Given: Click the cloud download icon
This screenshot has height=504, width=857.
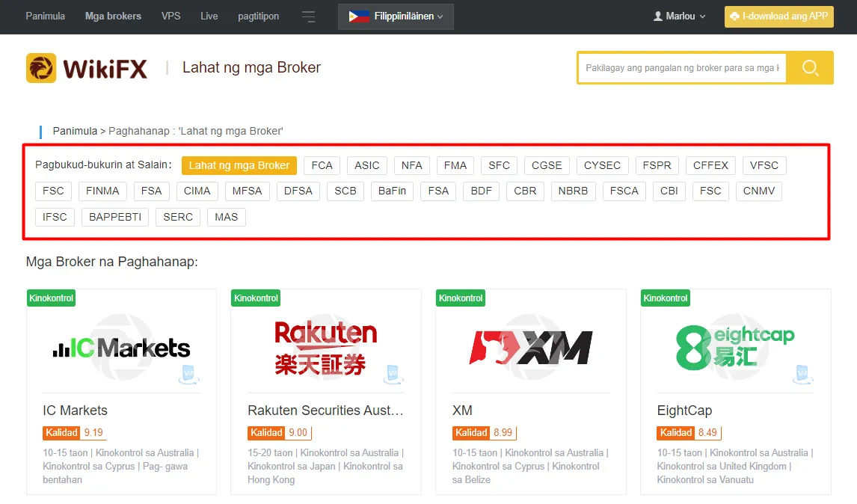Looking at the screenshot, I should (x=734, y=16).
